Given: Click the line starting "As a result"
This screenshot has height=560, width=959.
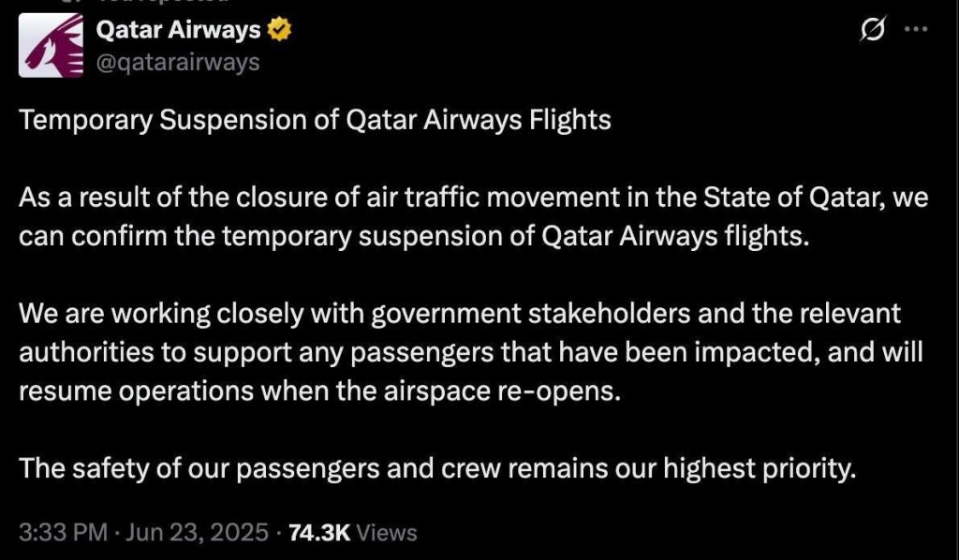Looking at the screenshot, I should click(375, 199).
